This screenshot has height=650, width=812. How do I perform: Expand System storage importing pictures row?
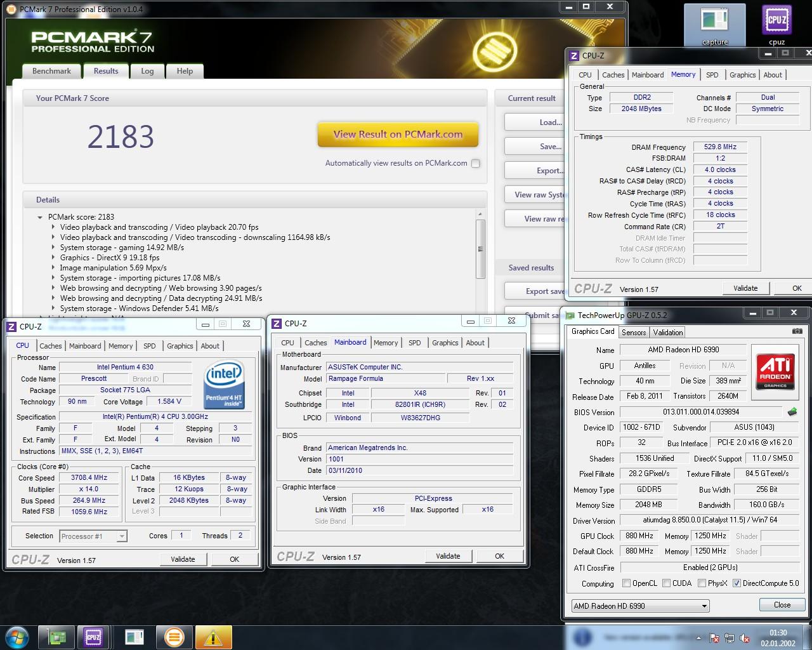tap(53, 278)
